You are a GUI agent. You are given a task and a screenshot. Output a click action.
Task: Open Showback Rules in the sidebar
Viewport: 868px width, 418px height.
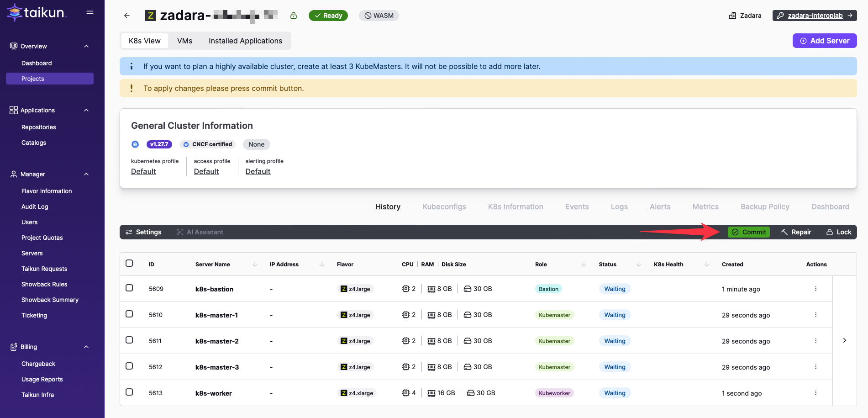(44, 284)
